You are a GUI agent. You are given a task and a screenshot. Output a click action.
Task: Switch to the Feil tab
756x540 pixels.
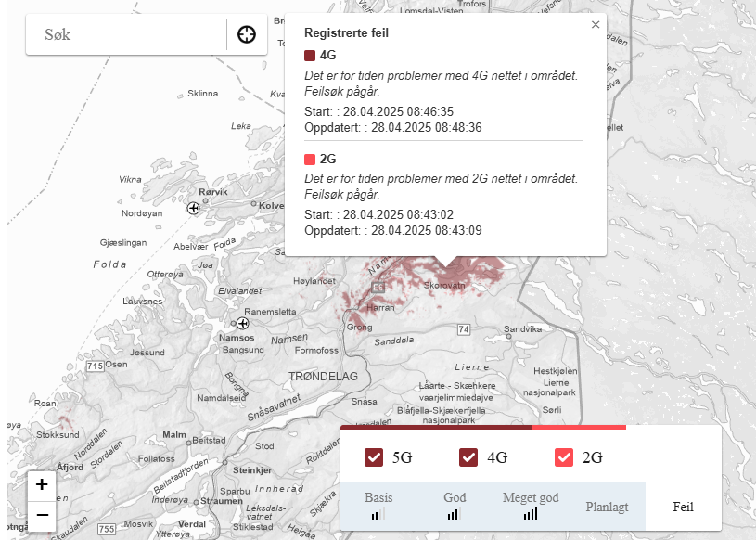click(x=684, y=507)
